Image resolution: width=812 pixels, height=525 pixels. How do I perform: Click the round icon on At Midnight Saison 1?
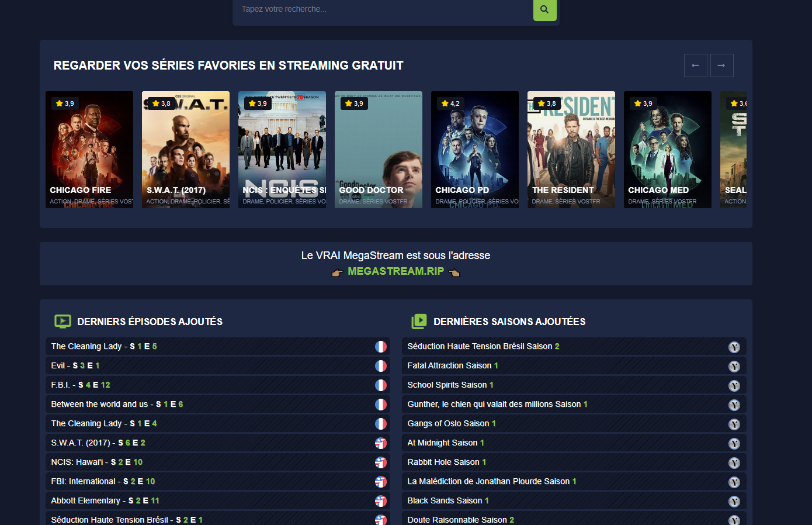click(x=734, y=444)
